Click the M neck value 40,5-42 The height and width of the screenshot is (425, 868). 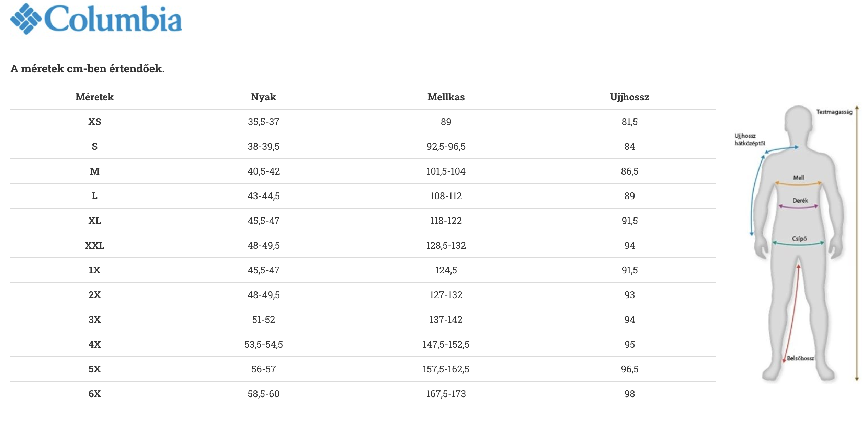point(263,171)
